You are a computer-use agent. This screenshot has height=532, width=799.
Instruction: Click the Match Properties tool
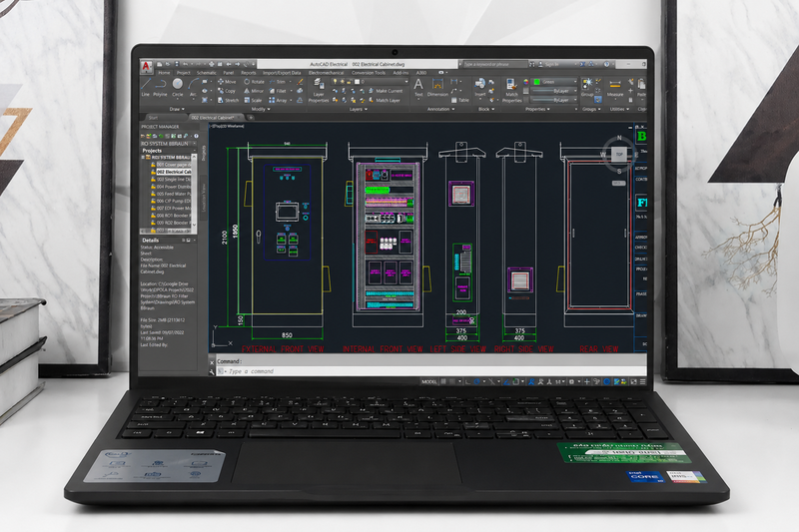click(x=511, y=90)
